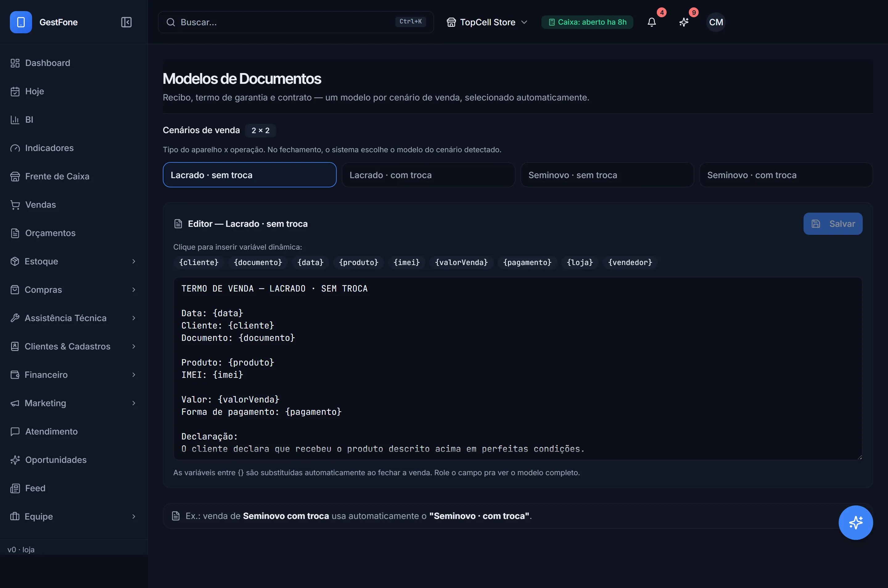
Task: Open Dashboard from the sidebar
Action: (x=74, y=63)
